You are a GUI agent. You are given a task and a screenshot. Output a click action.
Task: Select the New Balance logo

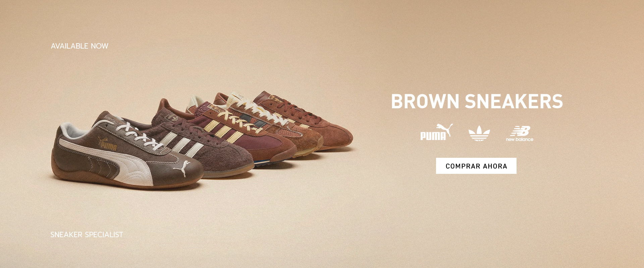(x=520, y=134)
